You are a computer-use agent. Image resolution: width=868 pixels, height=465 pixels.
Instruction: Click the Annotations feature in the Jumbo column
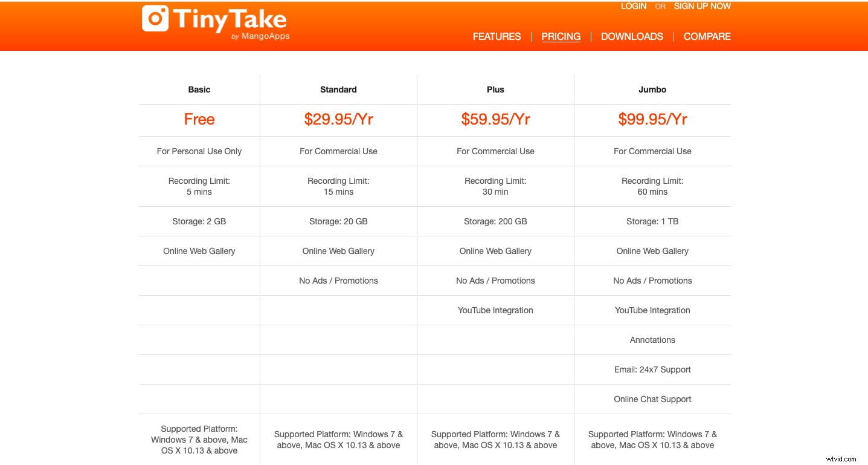coord(652,340)
